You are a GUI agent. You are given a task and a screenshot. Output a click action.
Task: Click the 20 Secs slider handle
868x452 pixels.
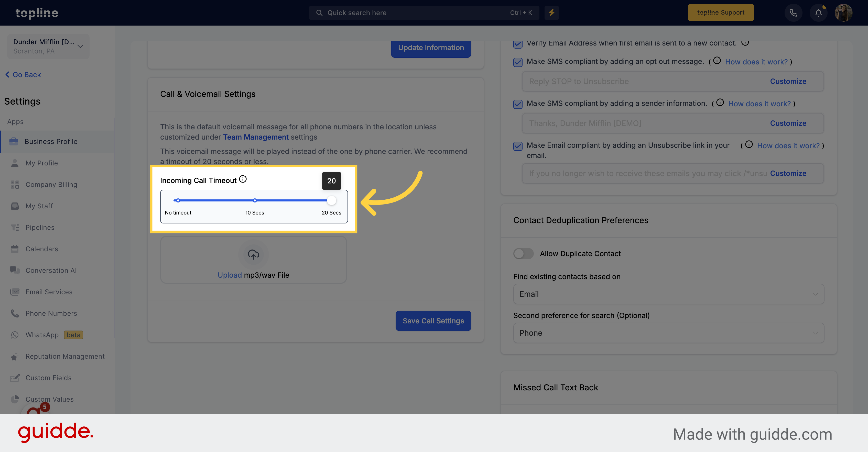[x=332, y=201]
